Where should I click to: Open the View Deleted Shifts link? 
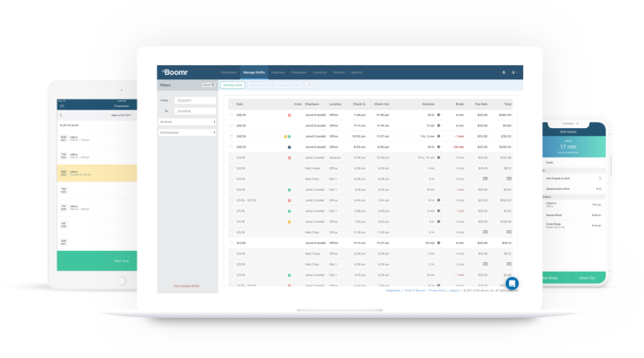coord(186,286)
